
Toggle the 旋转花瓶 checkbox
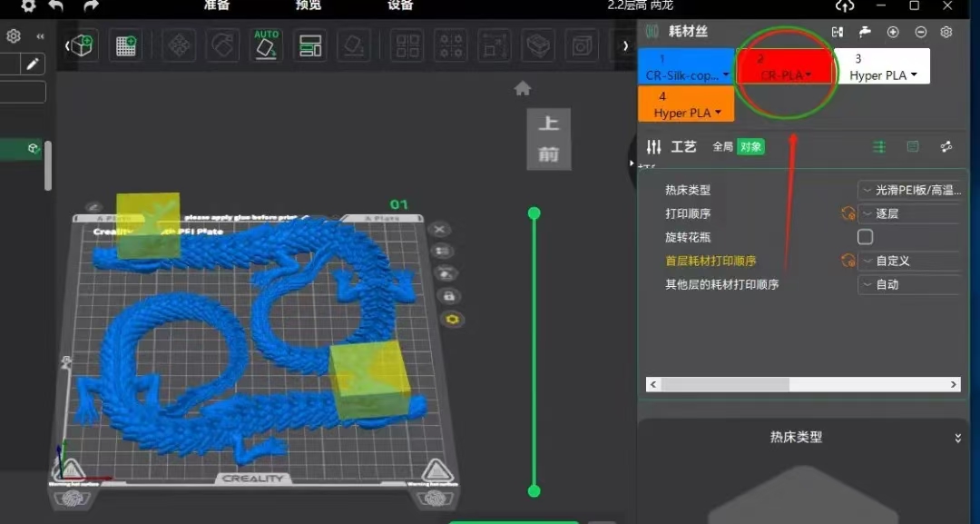pos(865,237)
